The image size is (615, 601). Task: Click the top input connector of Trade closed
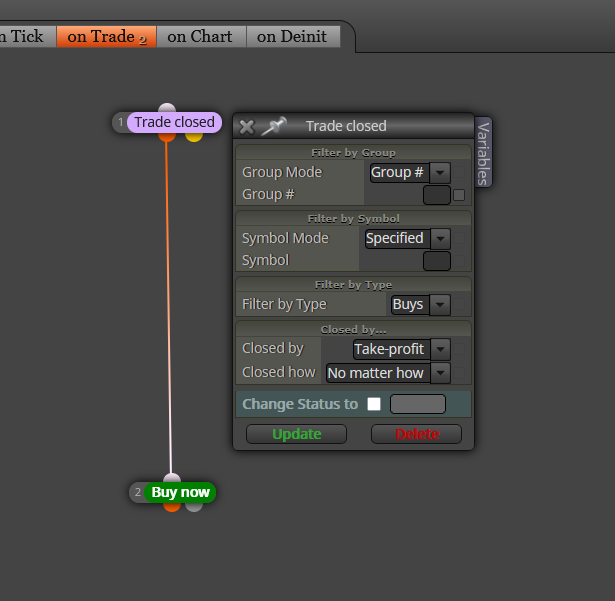click(167, 108)
